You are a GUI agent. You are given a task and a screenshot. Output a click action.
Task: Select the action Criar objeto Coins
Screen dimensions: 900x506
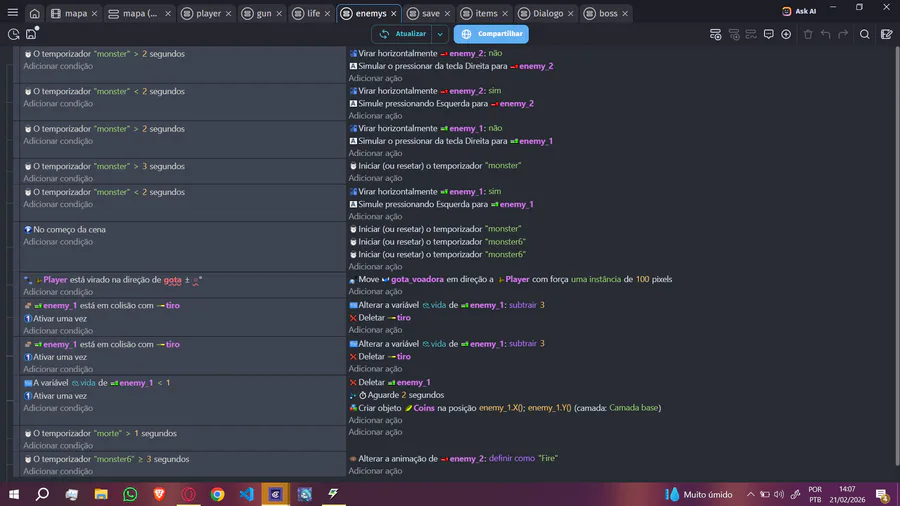pyautogui.click(x=505, y=408)
